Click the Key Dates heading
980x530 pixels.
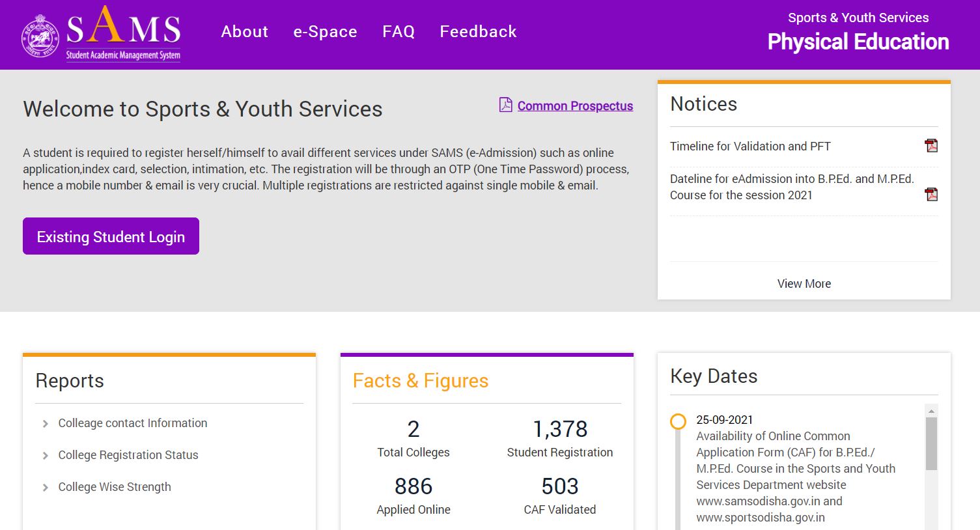tap(714, 376)
